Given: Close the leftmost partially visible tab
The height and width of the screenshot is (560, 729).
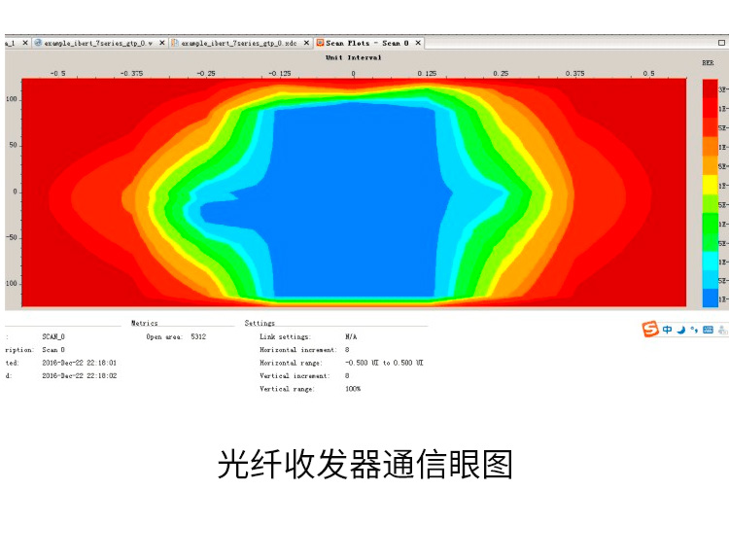Looking at the screenshot, I should (x=25, y=43).
